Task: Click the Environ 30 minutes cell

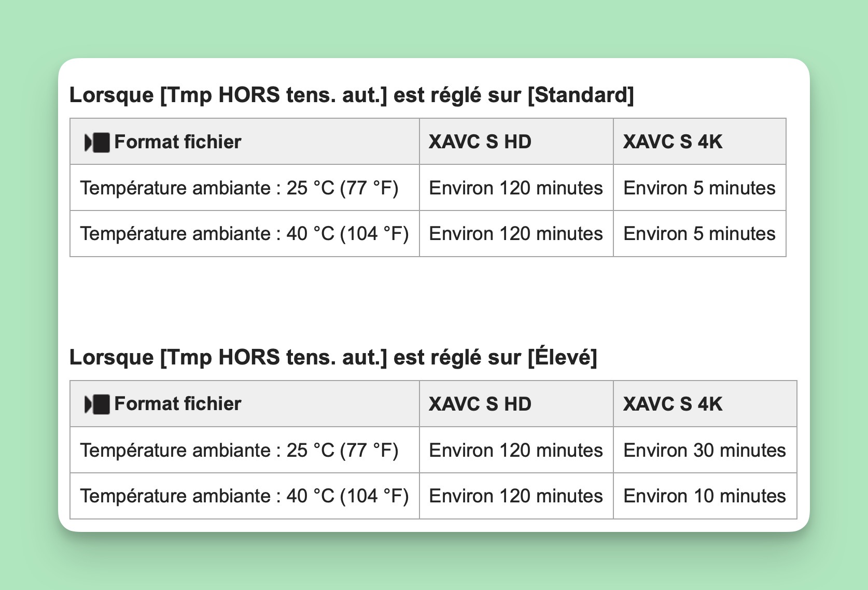Action: 705,450
